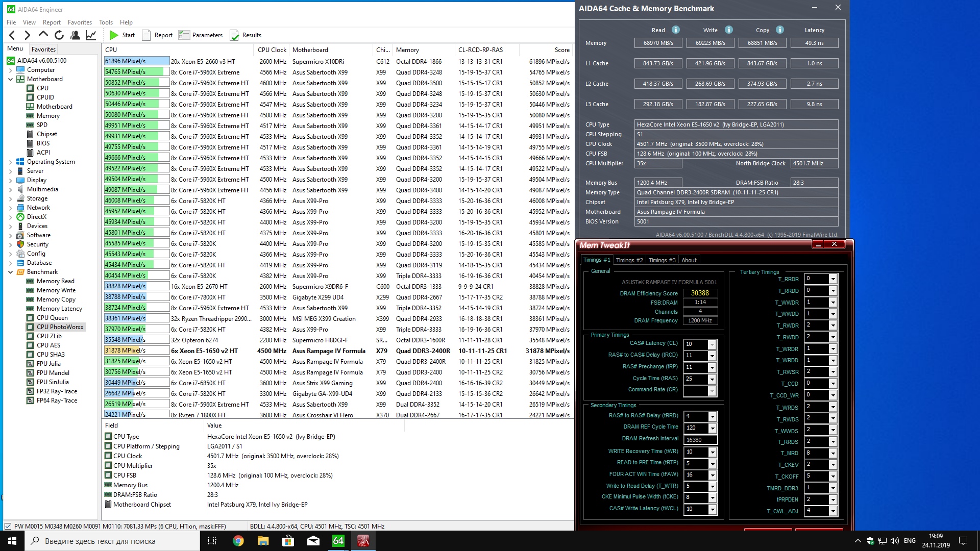Open Chrome from the taskbar
Viewport: 980px width, 551px height.
coord(238,541)
